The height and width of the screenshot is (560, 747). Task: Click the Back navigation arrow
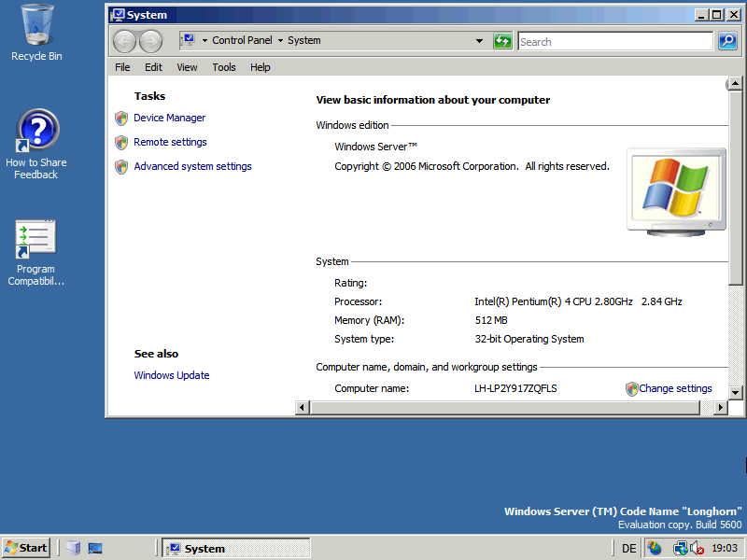(x=124, y=41)
